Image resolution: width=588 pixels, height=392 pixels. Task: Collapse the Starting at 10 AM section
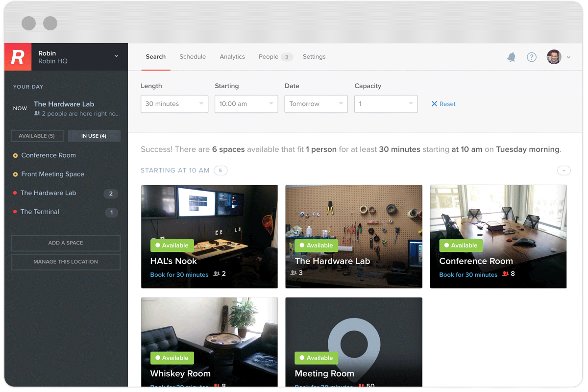[x=564, y=171]
